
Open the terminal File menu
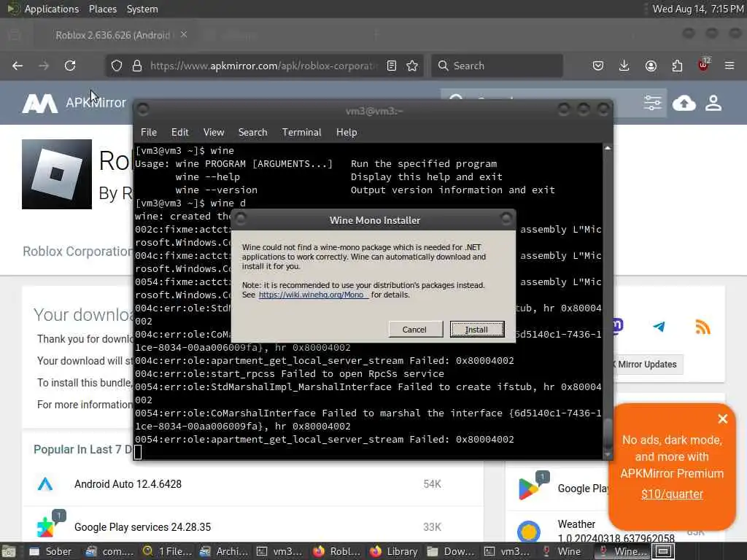(149, 133)
